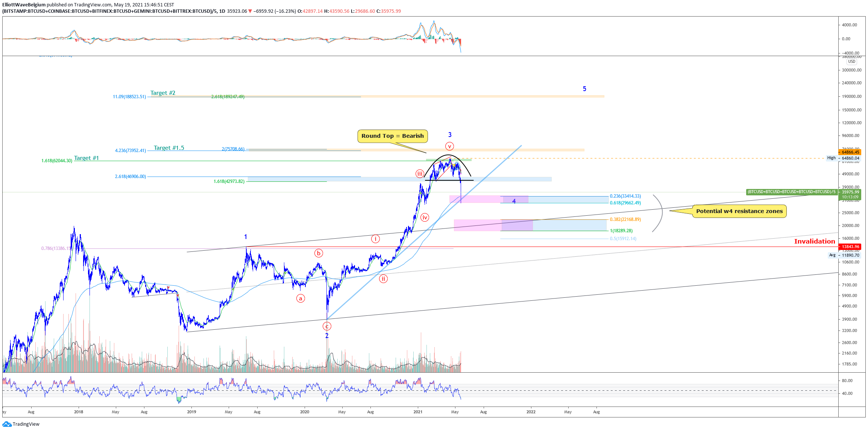Click the 2022 label on time axis
The width and height of the screenshot is (868, 431).
click(x=531, y=412)
